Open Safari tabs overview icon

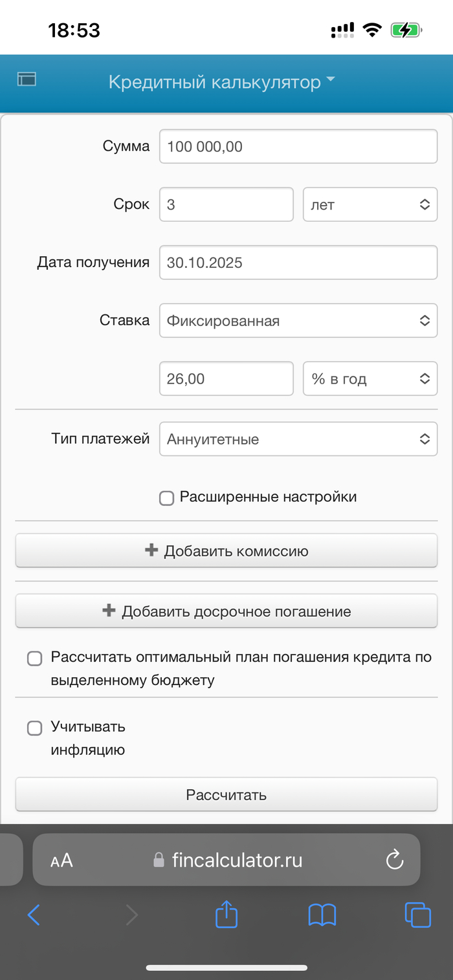coord(417,915)
